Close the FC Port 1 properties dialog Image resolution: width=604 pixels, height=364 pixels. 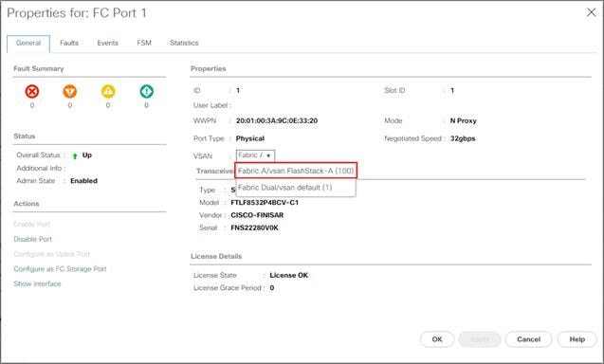(x=591, y=12)
